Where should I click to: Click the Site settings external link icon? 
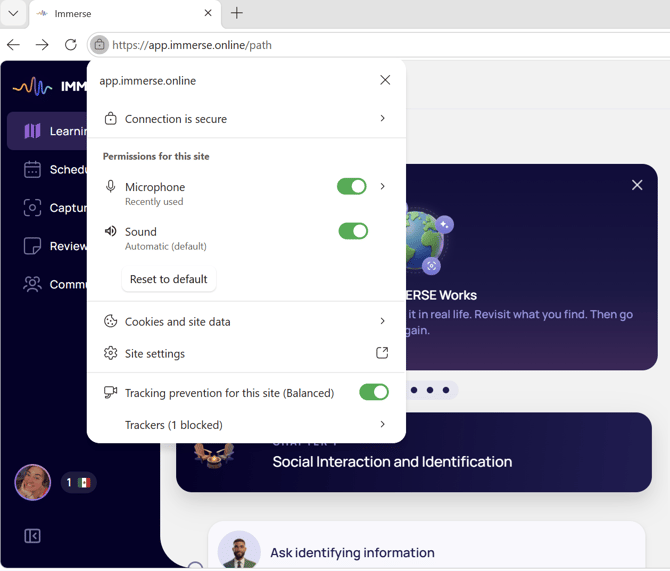click(382, 353)
